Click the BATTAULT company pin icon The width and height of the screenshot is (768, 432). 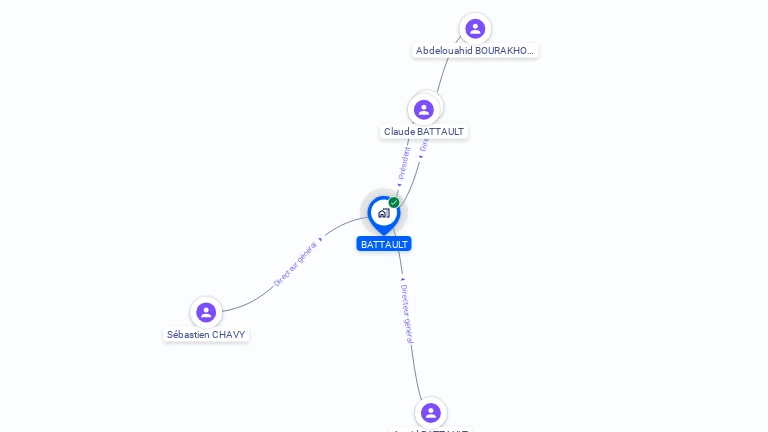click(x=384, y=215)
